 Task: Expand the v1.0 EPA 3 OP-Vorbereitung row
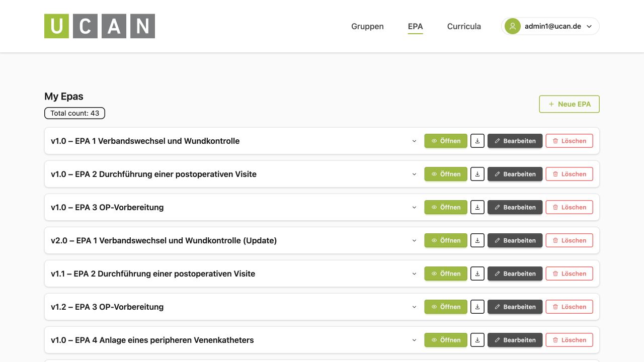click(x=415, y=207)
